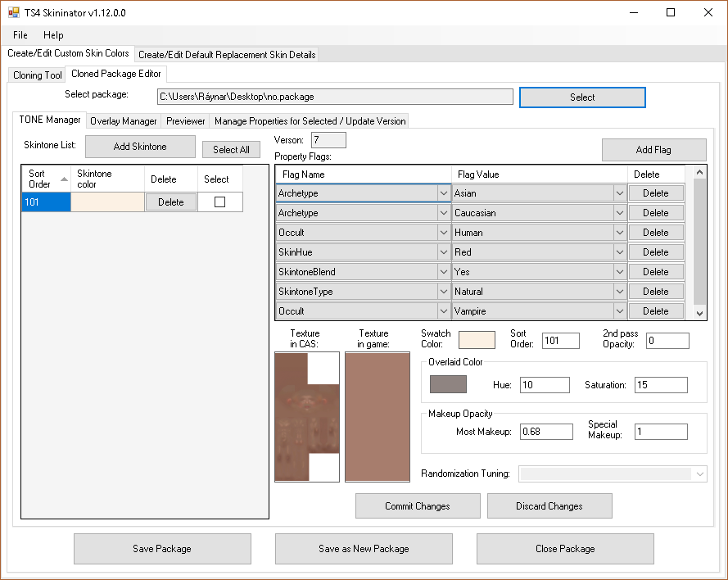Click the Add Skintone button

(x=140, y=147)
